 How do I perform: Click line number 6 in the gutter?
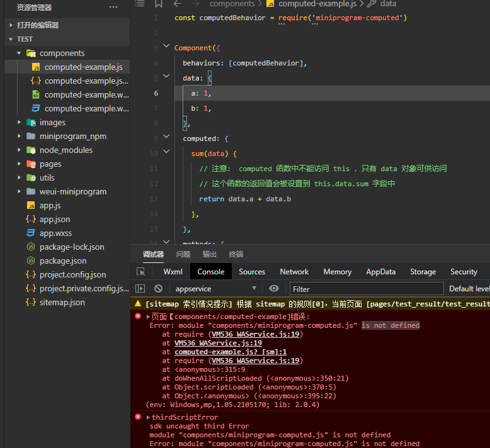click(x=156, y=93)
